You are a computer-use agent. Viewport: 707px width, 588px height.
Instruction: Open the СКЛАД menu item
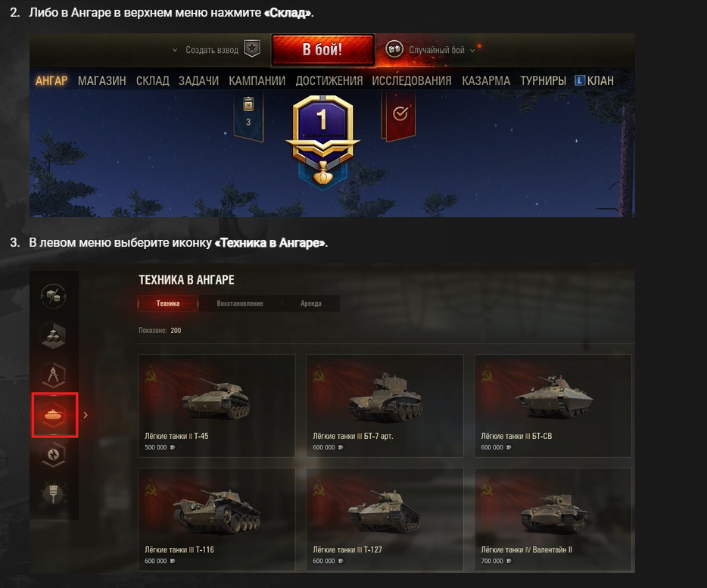[x=152, y=81]
